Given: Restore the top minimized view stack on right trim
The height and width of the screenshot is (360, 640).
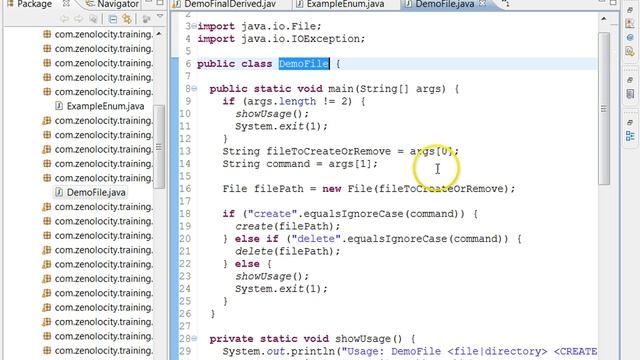Looking at the screenshot, I should (630, 9).
